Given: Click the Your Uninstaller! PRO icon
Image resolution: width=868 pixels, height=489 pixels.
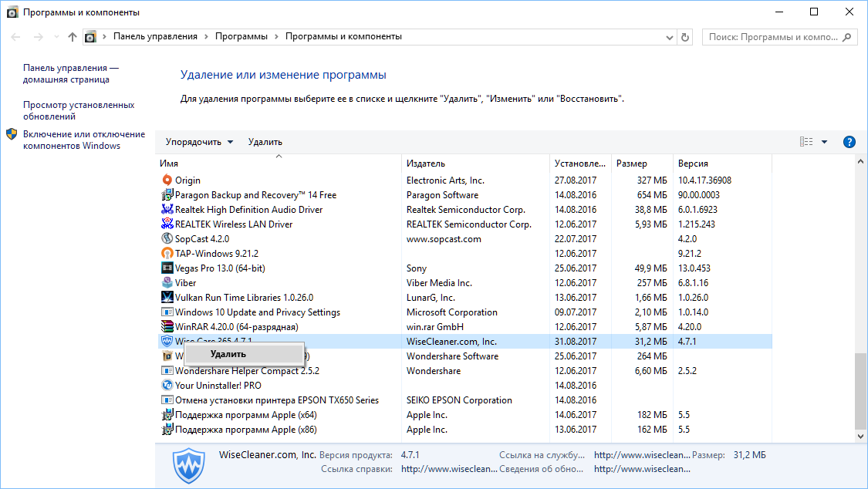Looking at the screenshot, I should (x=167, y=385).
